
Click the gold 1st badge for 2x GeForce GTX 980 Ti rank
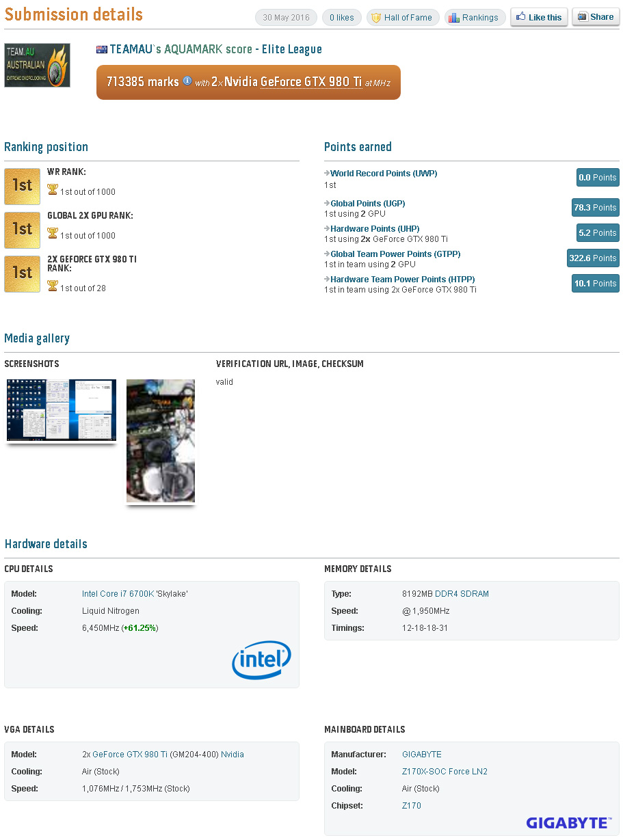(x=22, y=274)
